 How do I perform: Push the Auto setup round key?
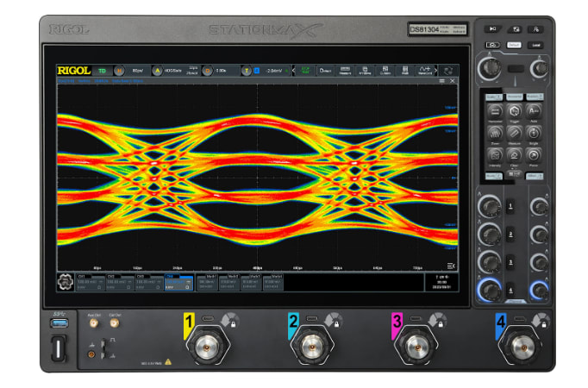pyautogui.click(x=533, y=111)
